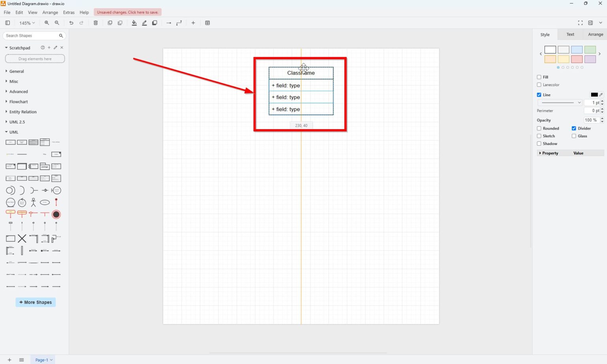Click the More Shapes button
This screenshot has height=364, width=607.
[x=35, y=302]
